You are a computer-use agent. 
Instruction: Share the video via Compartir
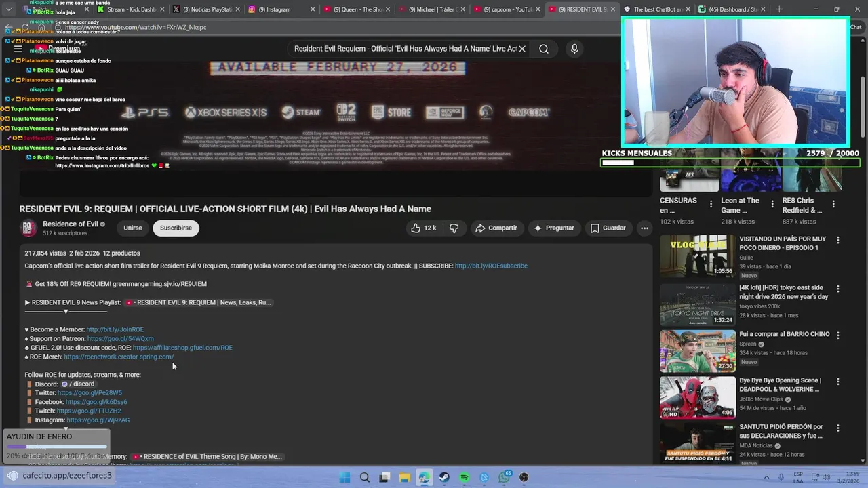pyautogui.click(x=496, y=228)
